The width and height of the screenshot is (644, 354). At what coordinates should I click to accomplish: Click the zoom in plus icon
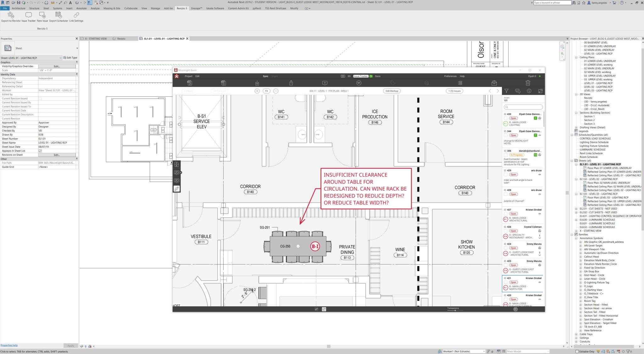[x=257, y=91]
